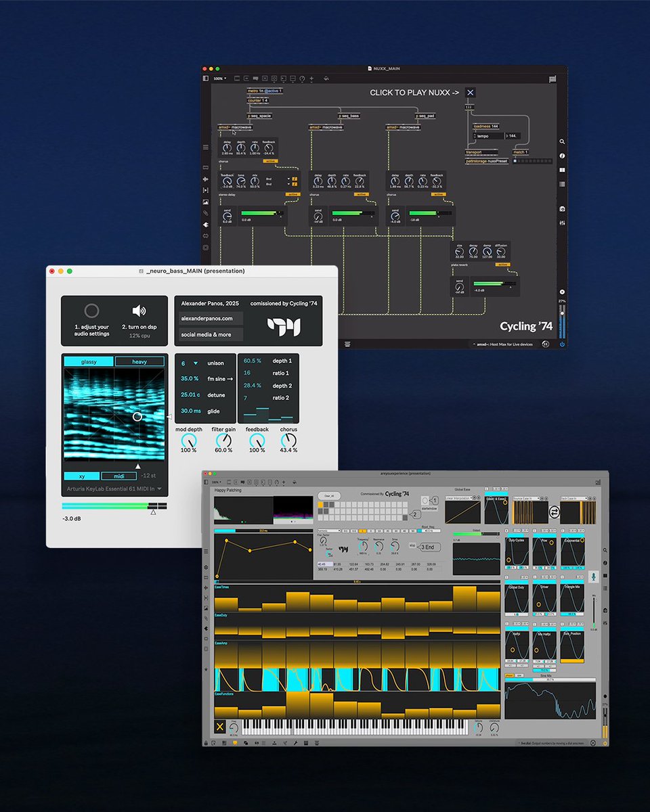
Task: Open Linear Interpolation dropdown under Global Ease
Action: [x=459, y=498]
